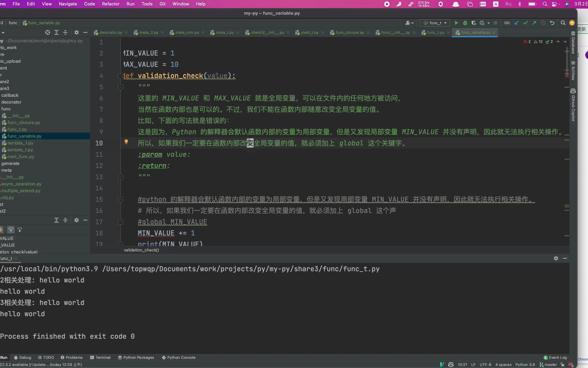Push changes using the Git arrow icon
Viewport: 588px width, 368px height.
[x=534, y=23]
